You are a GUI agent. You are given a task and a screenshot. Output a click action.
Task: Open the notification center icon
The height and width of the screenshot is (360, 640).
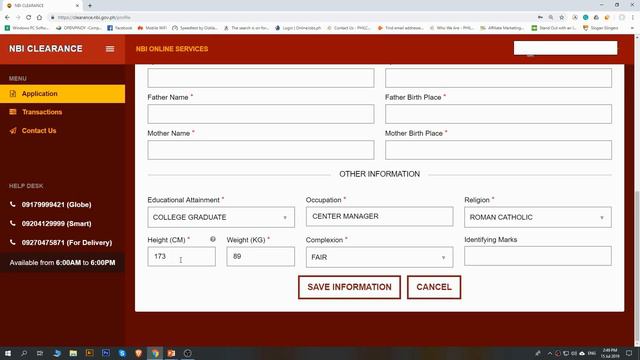tap(629, 353)
